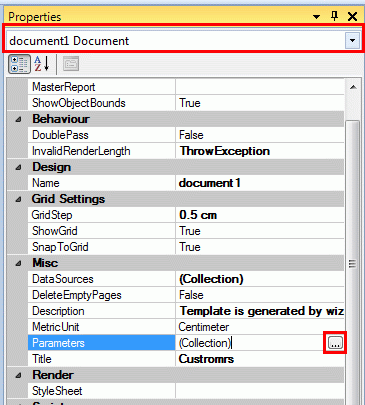
Task: Select the MetricUnit property
Action: click(x=102, y=327)
